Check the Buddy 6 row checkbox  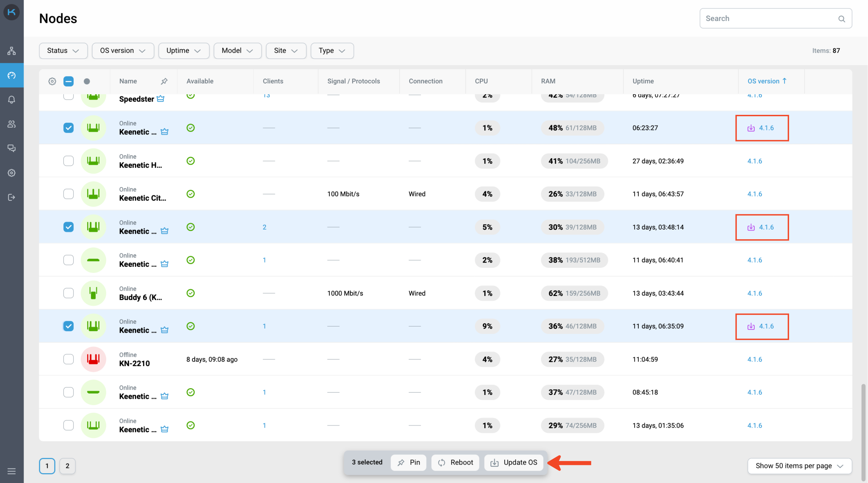[68, 293]
